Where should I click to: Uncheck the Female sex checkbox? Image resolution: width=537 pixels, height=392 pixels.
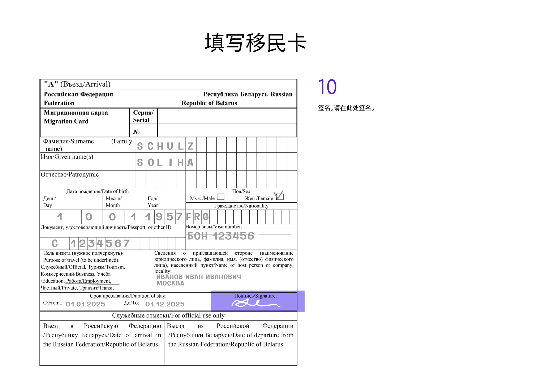point(280,197)
